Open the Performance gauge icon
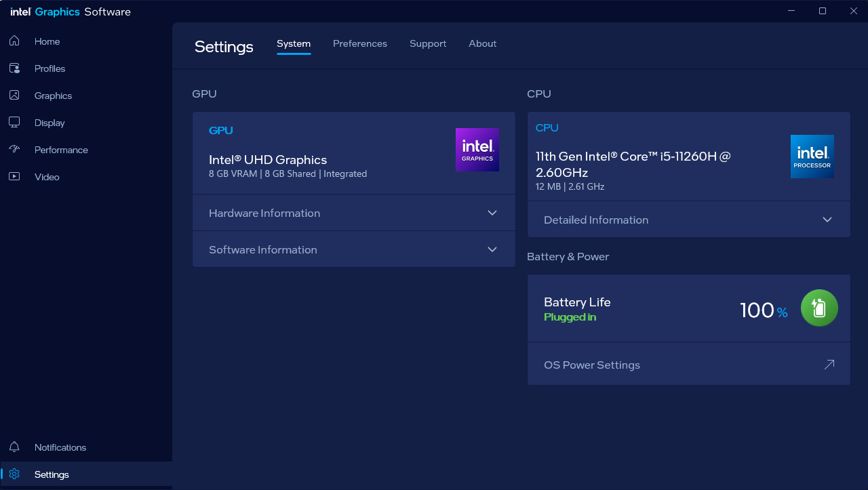This screenshot has width=868, height=490. (x=14, y=150)
